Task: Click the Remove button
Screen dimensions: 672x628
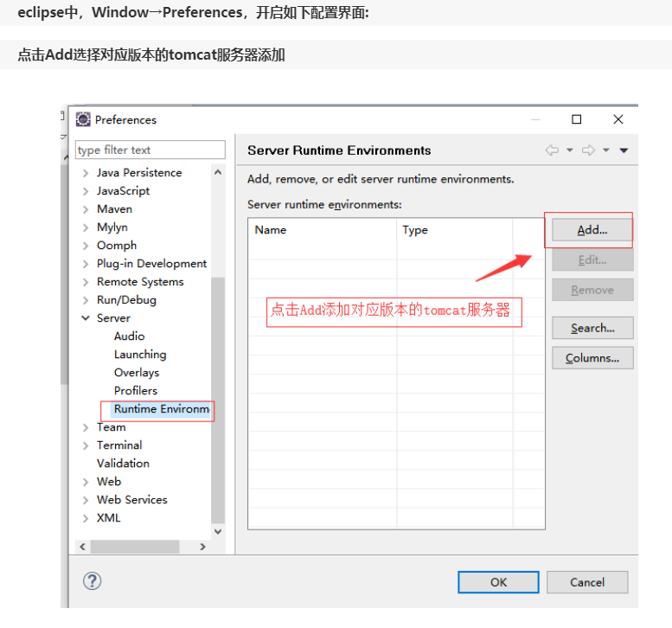Action: click(592, 290)
